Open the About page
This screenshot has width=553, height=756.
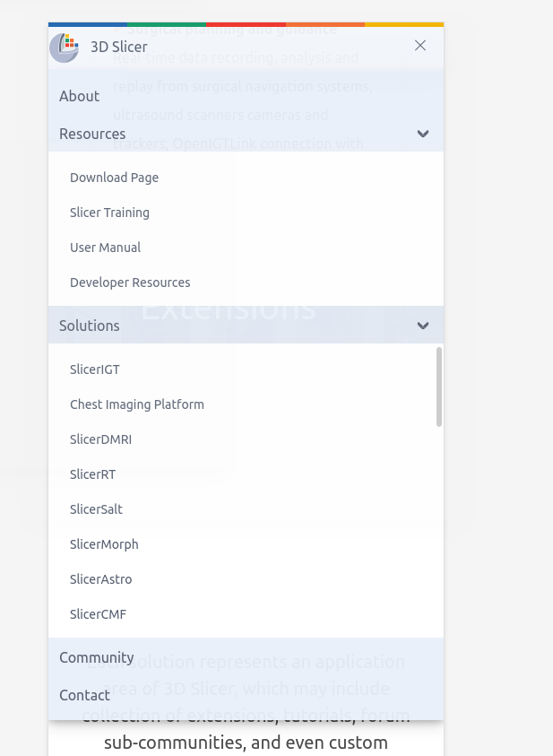[x=79, y=96]
